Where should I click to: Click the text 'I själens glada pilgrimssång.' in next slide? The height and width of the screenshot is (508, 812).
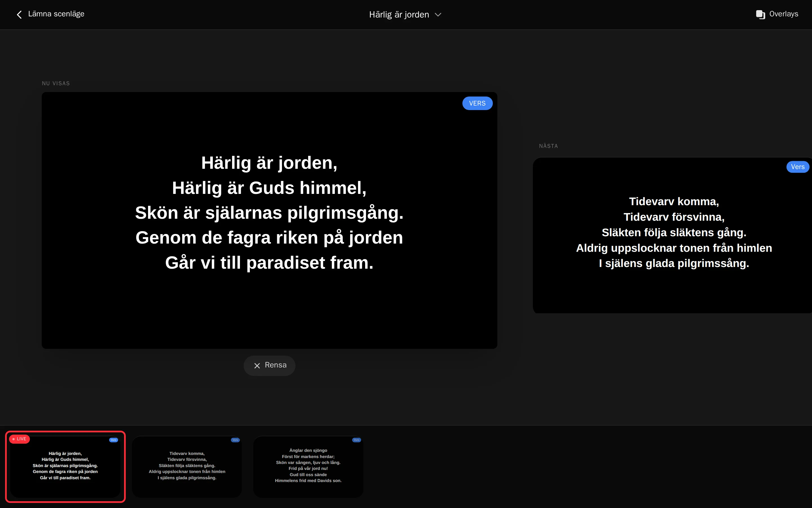click(674, 263)
